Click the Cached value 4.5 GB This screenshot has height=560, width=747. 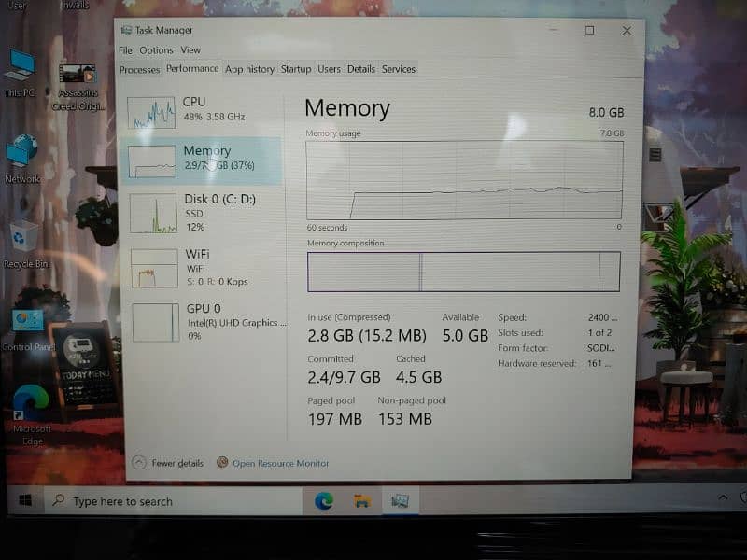click(418, 377)
